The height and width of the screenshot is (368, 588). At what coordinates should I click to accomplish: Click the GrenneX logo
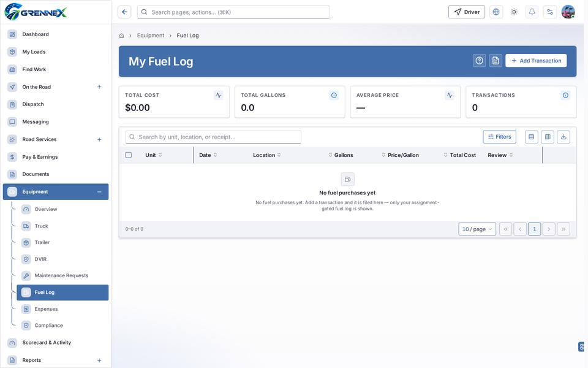pyautogui.click(x=36, y=12)
